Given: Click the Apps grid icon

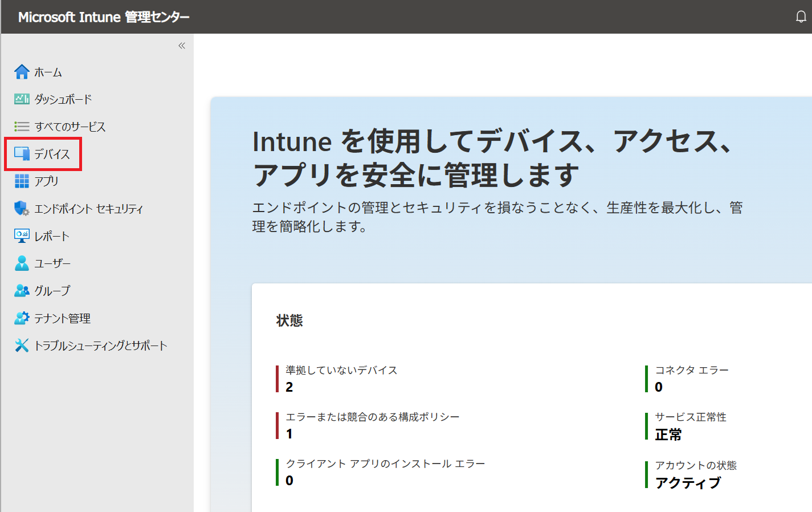Looking at the screenshot, I should pyautogui.click(x=22, y=181).
